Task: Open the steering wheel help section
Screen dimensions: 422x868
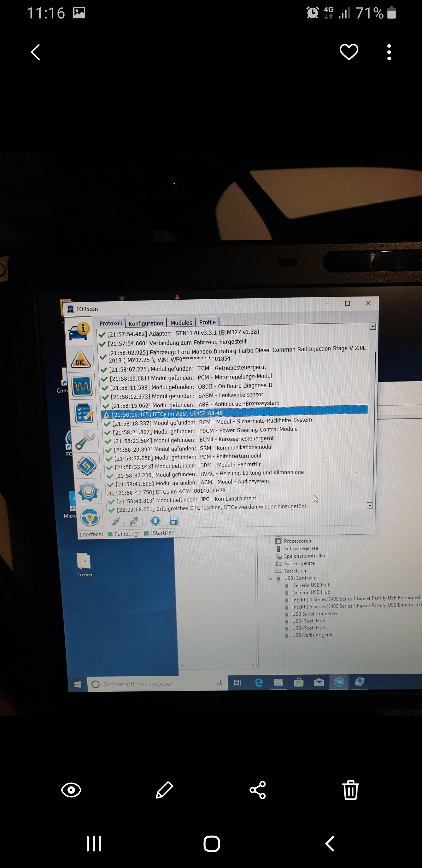Action: tap(90, 517)
